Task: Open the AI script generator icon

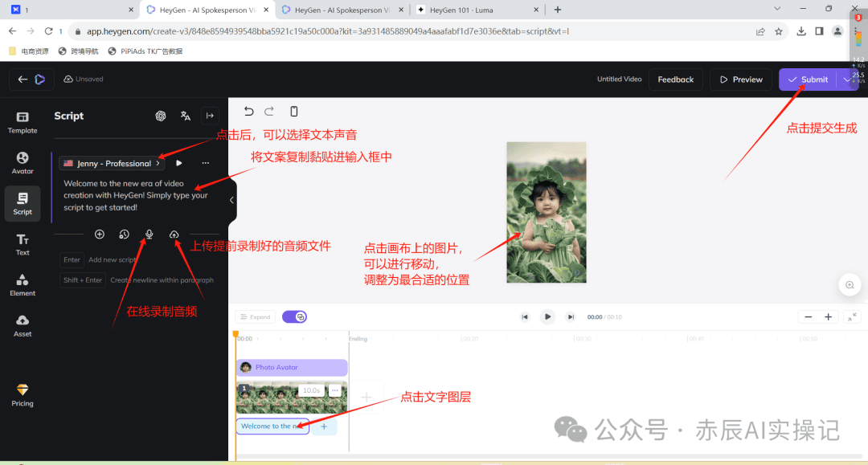Action: point(161,116)
